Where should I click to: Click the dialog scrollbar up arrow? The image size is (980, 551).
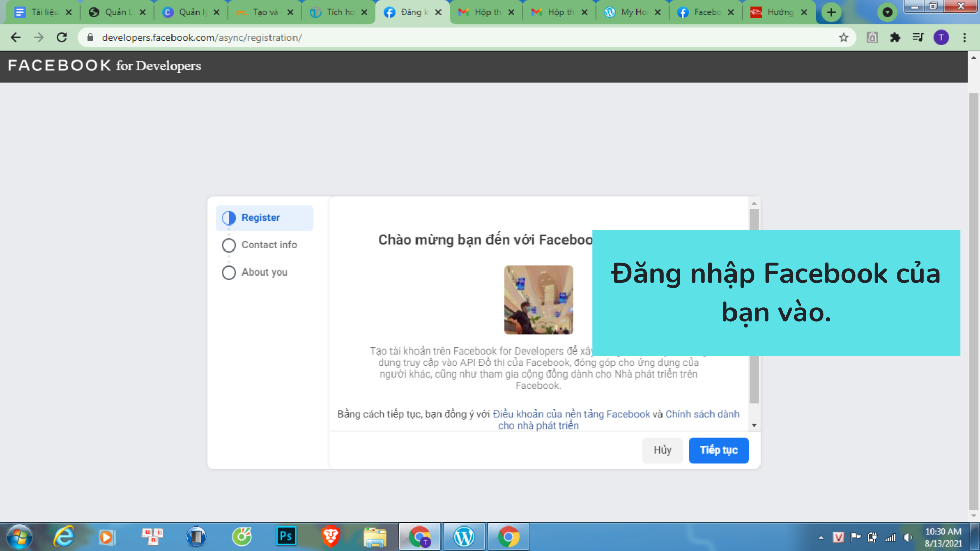pyautogui.click(x=754, y=203)
